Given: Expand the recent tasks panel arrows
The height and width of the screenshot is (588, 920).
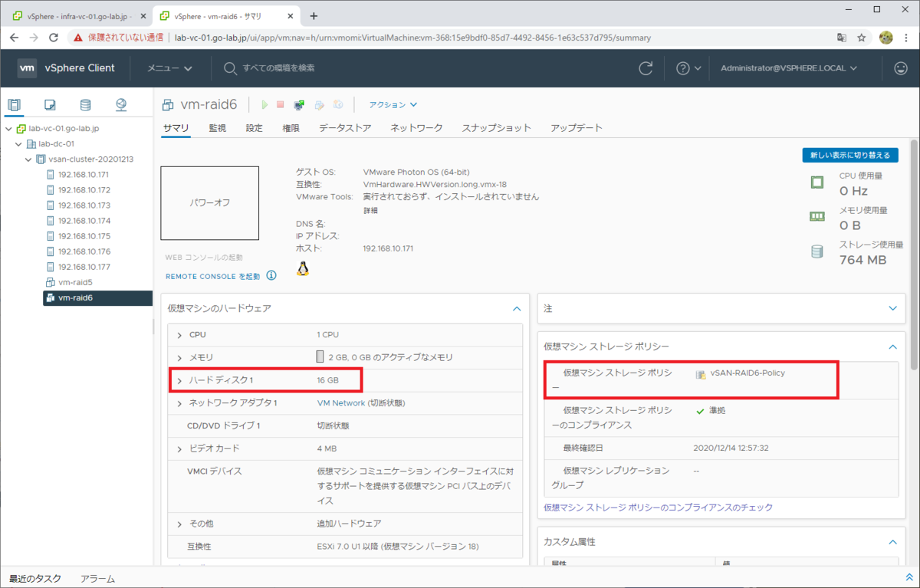Looking at the screenshot, I should (909, 578).
